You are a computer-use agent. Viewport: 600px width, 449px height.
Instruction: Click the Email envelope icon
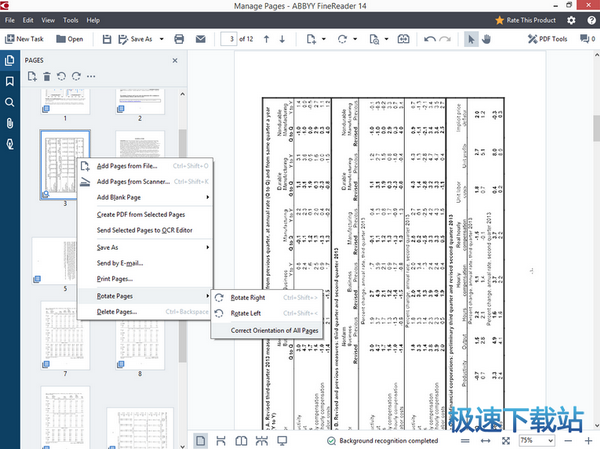coord(201,39)
